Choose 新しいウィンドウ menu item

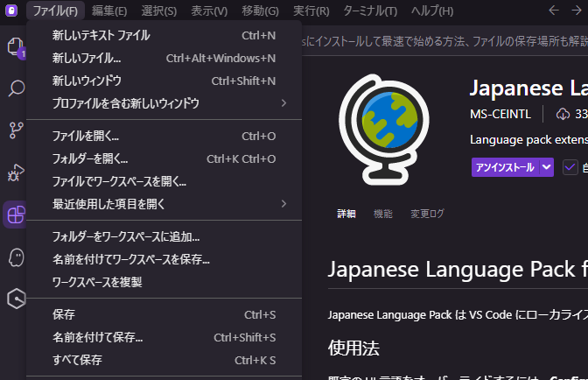pos(164,81)
